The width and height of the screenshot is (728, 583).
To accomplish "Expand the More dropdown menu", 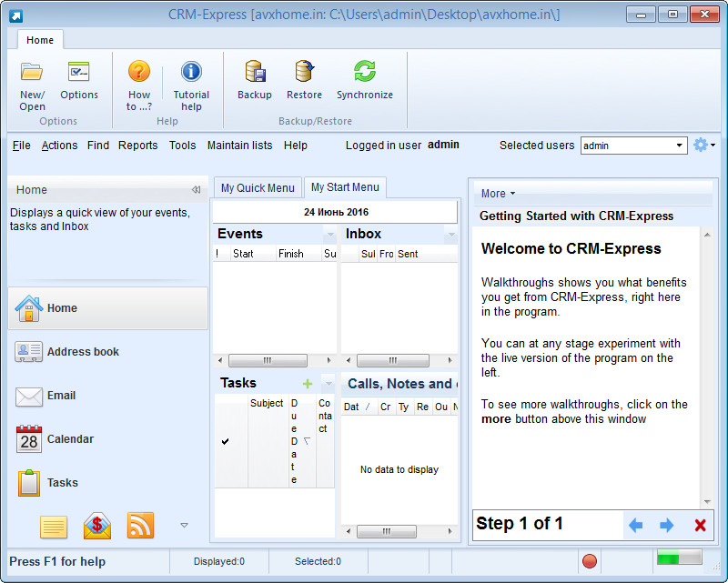I will (x=498, y=193).
